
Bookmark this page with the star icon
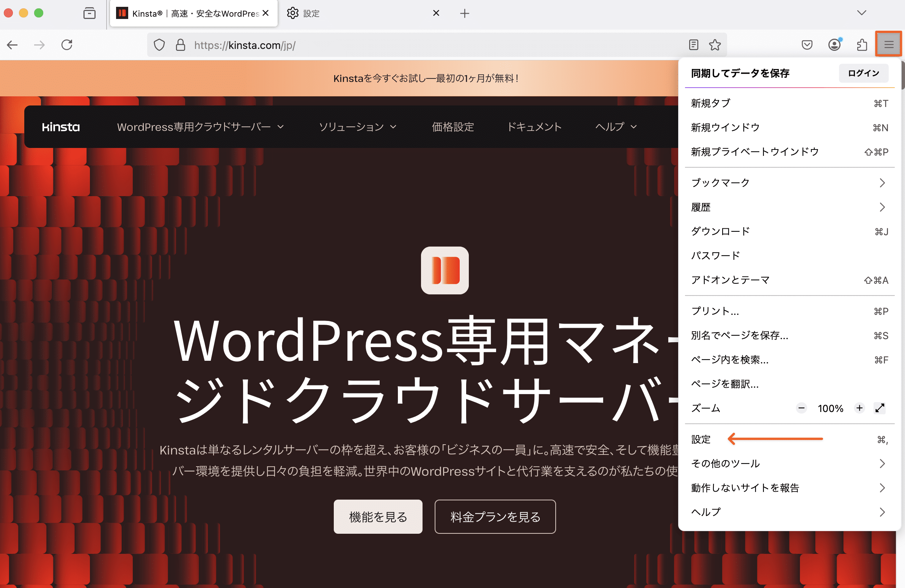(x=715, y=45)
